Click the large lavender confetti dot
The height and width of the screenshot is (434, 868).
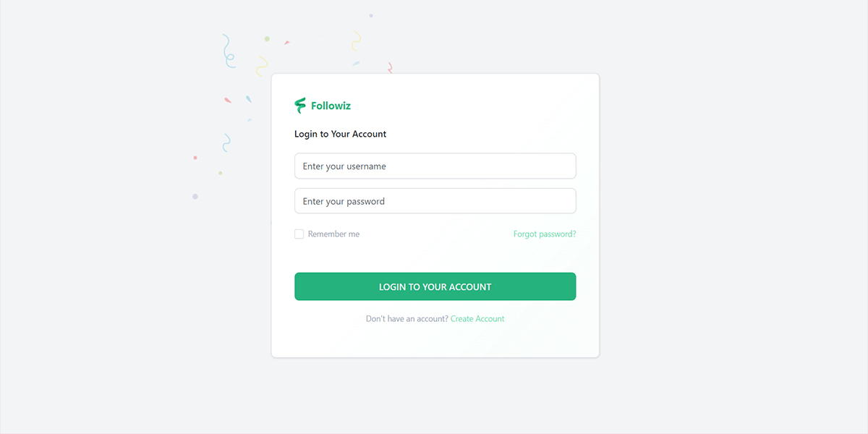195,197
